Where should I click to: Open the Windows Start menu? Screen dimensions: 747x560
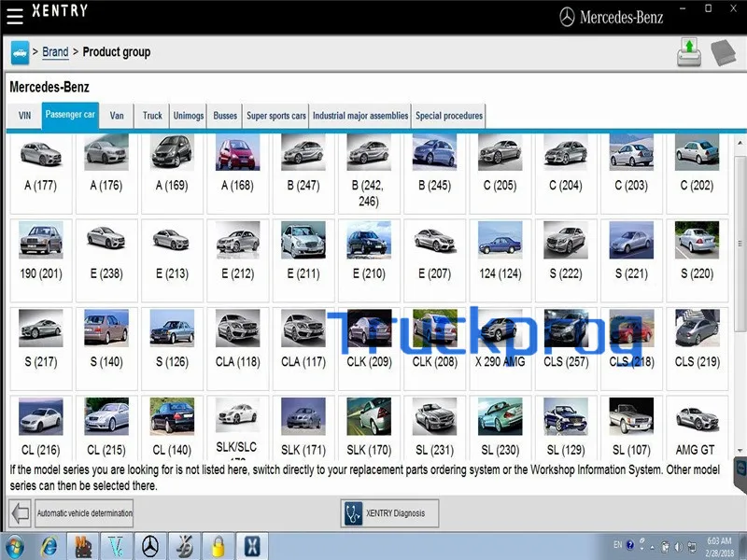[14, 547]
